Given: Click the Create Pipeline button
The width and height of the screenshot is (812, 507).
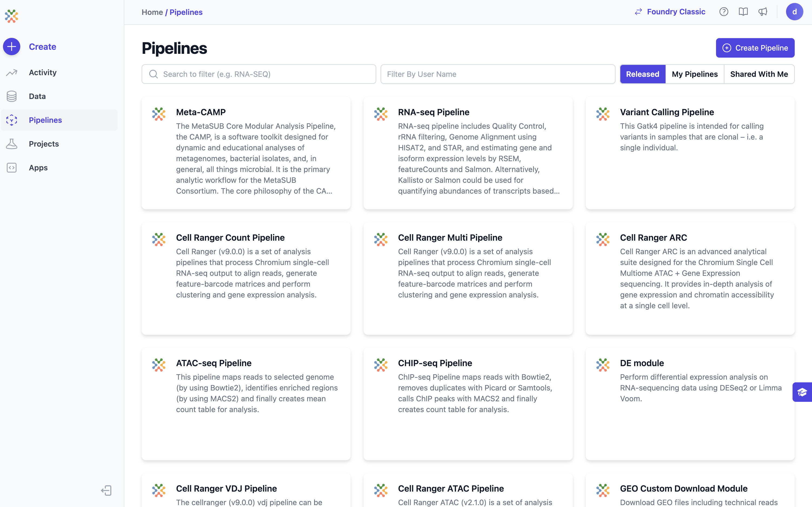Looking at the screenshot, I should tap(755, 48).
